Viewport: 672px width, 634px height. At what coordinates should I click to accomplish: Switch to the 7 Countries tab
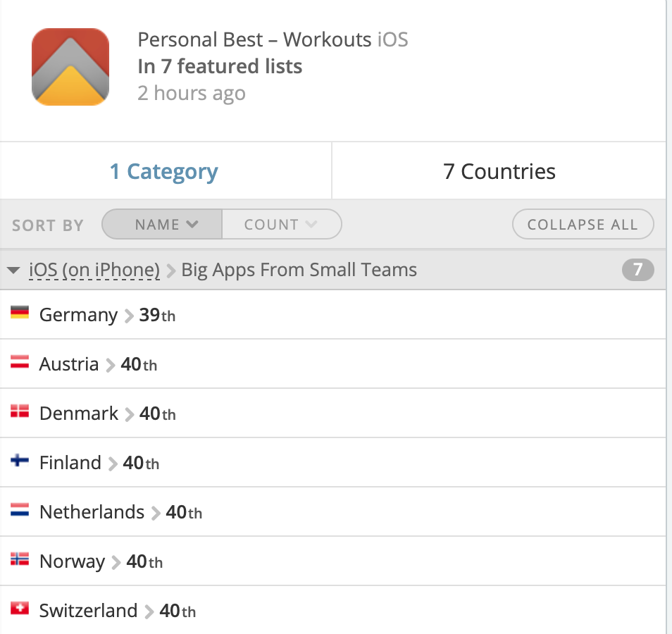click(x=499, y=171)
